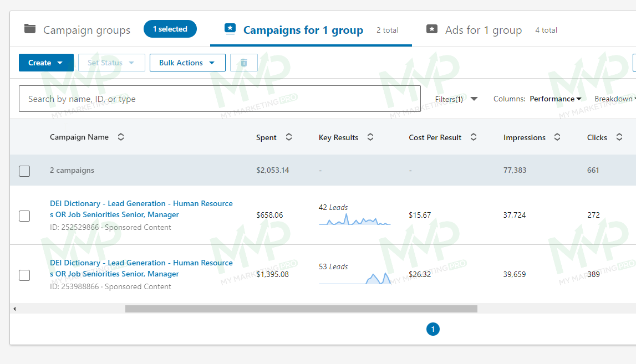Click the $26.32 cost per result
636x364 pixels.
pos(420,274)
